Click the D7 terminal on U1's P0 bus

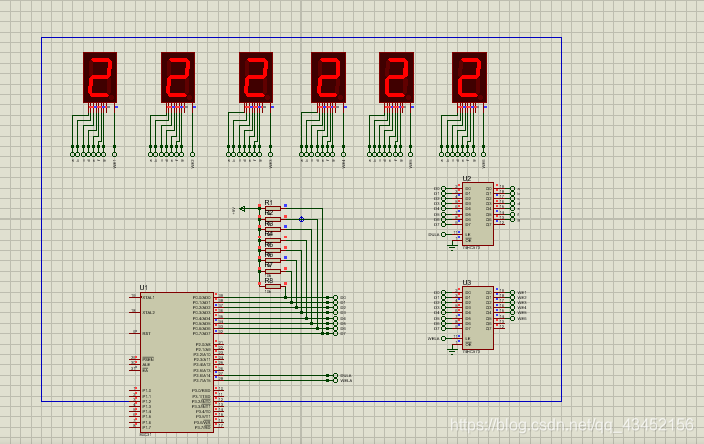[335, 334]
